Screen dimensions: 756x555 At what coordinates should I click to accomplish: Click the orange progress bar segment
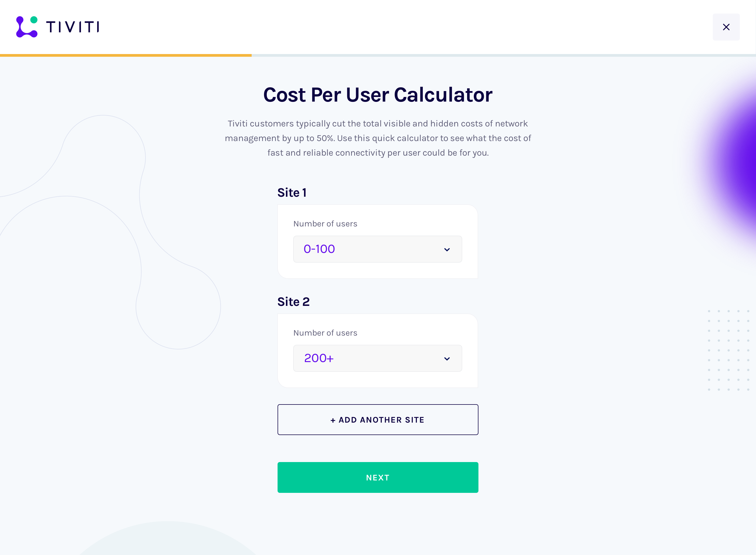pos(126,55)
